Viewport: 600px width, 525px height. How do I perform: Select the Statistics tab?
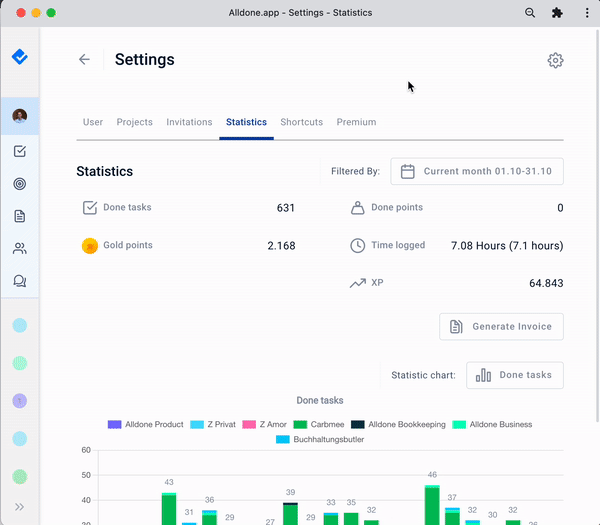click(246, 122)
